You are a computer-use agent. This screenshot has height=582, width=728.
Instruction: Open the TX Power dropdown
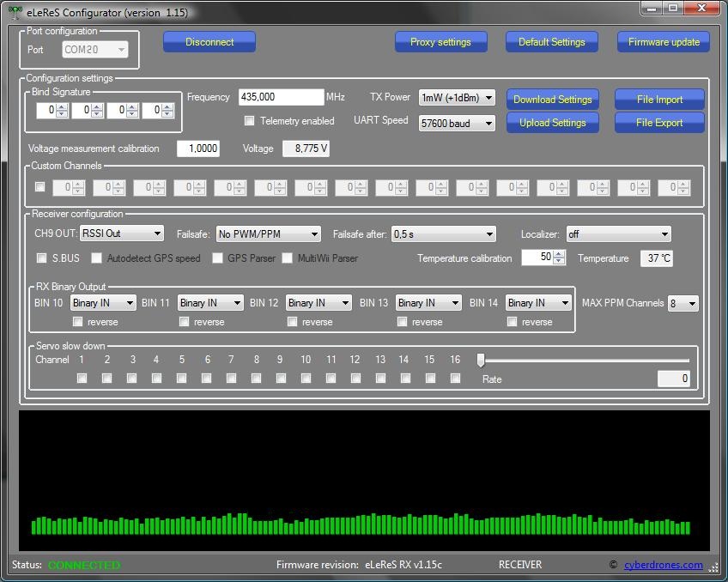point(457,98)
